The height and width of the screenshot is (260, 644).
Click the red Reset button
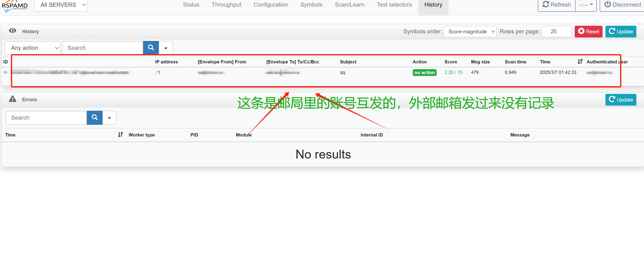coord(589,31)
